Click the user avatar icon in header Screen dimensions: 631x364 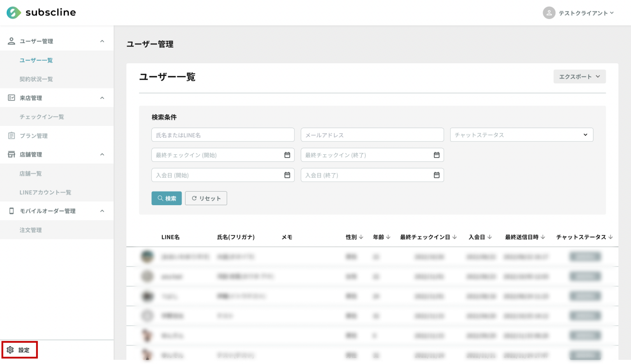(549, 13)
